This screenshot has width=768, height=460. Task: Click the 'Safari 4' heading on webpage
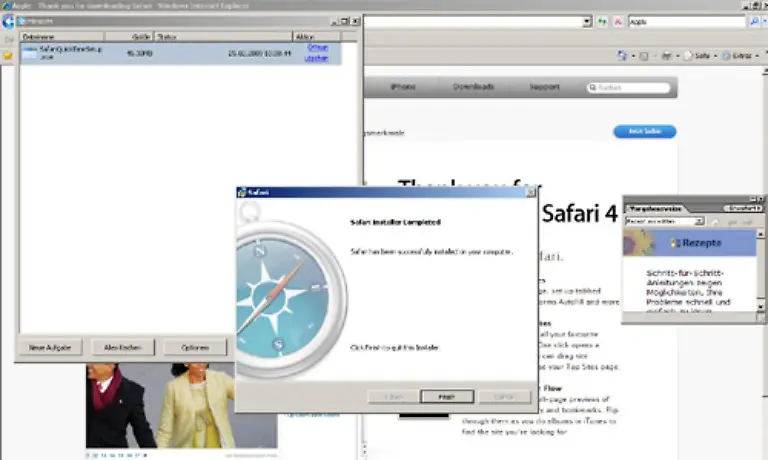coord(579,214)
